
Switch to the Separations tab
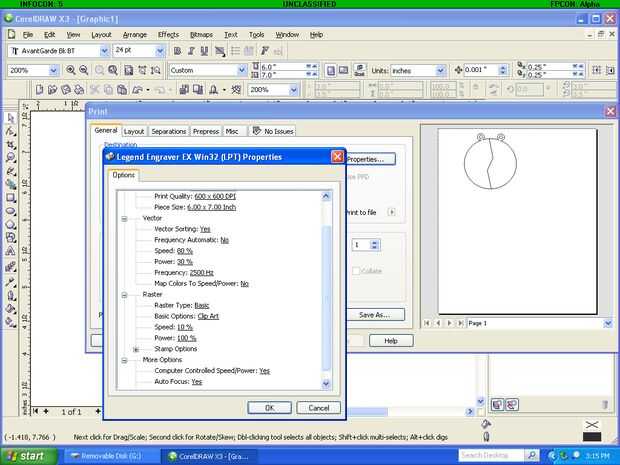pos(168,131)
